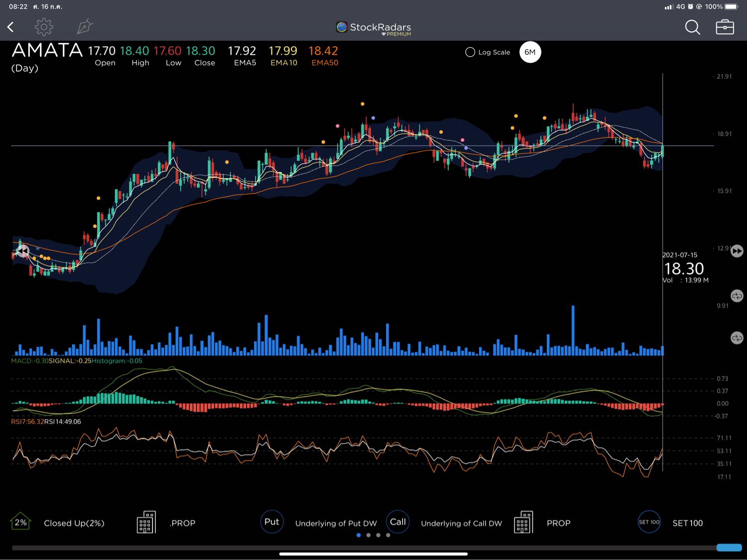
Task: Select the pen drawing tool
Action: (85, 27)
